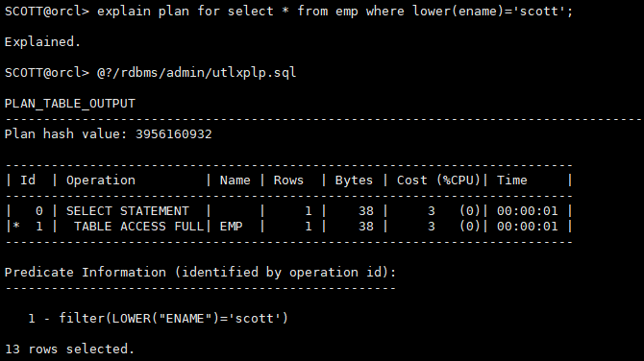Click the Bytes column header
This screenshot has width=644, height=361.
354,180
